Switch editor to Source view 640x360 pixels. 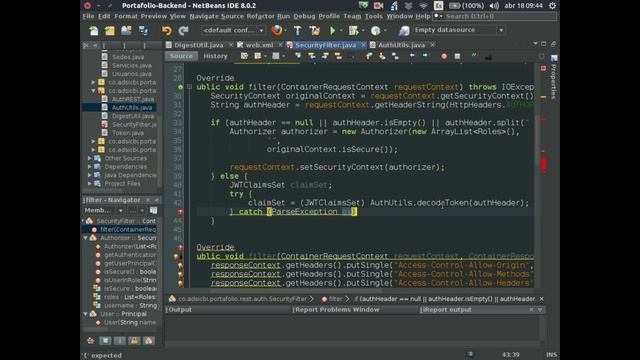point(181,56)
